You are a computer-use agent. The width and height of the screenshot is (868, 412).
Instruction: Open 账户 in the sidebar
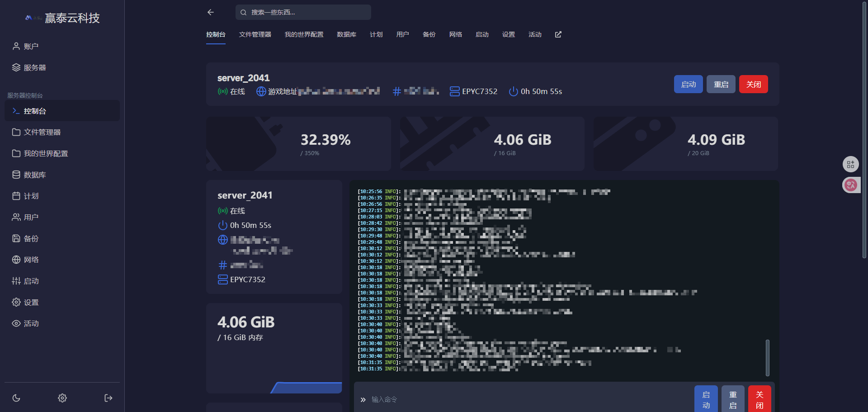31,46
